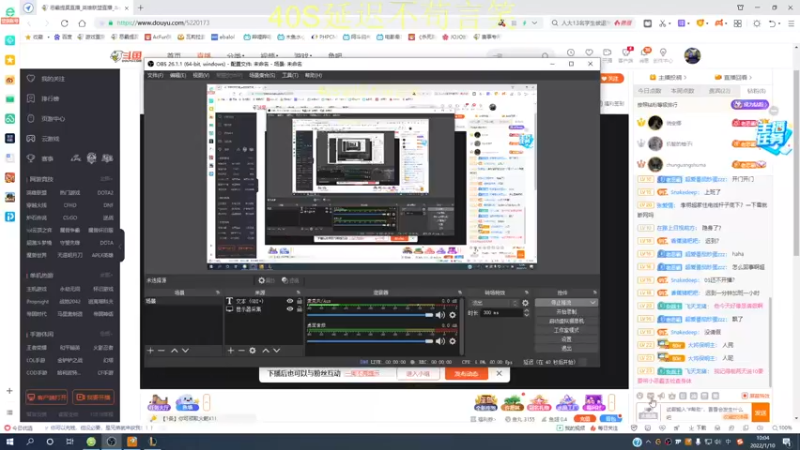Open the OBS Scene Collection menu
The height and width of the screenshot is (450, 800).
[262, 76]
